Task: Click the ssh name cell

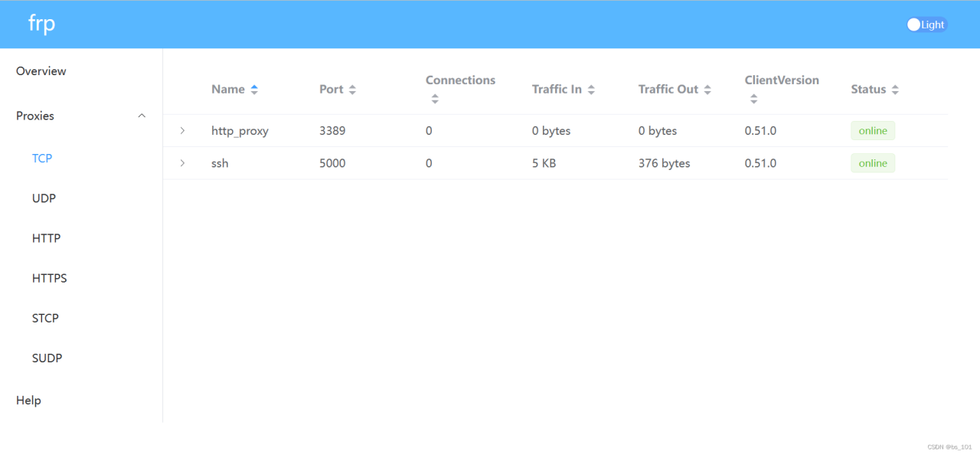Action: (220, 163)
